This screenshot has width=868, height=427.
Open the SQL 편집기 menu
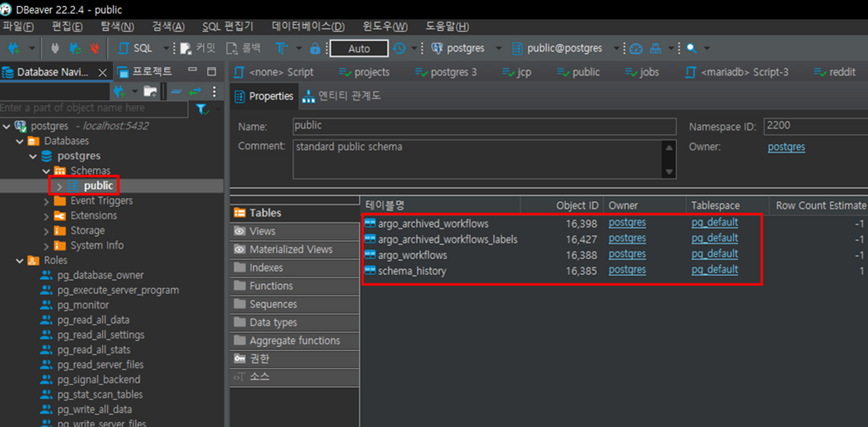tap(227, 26)
